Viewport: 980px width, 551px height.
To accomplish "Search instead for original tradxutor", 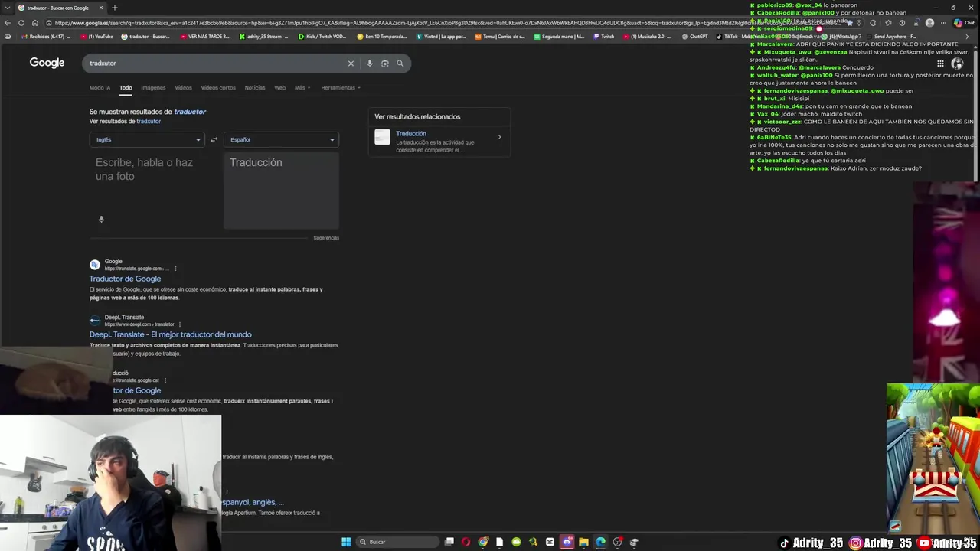I will click(149, 121).
